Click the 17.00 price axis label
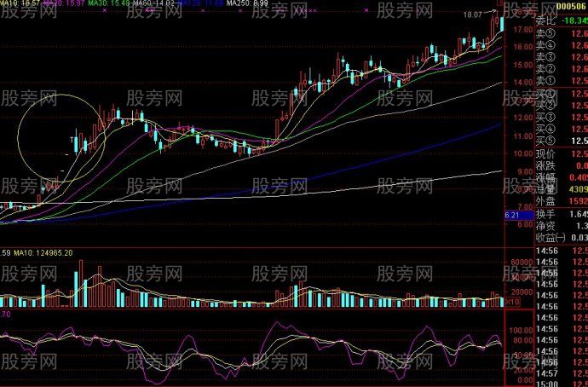The width and height of the screenshot is (588, 387). 523,29
